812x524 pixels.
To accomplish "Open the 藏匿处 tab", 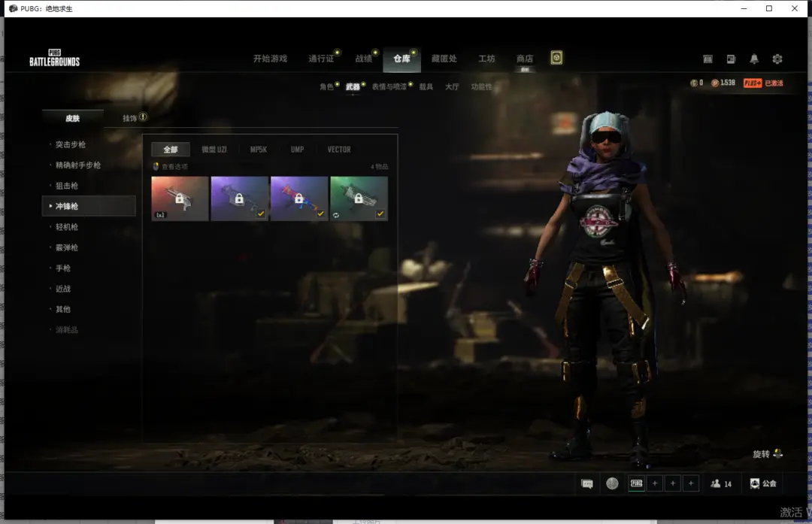I will 444,59.
